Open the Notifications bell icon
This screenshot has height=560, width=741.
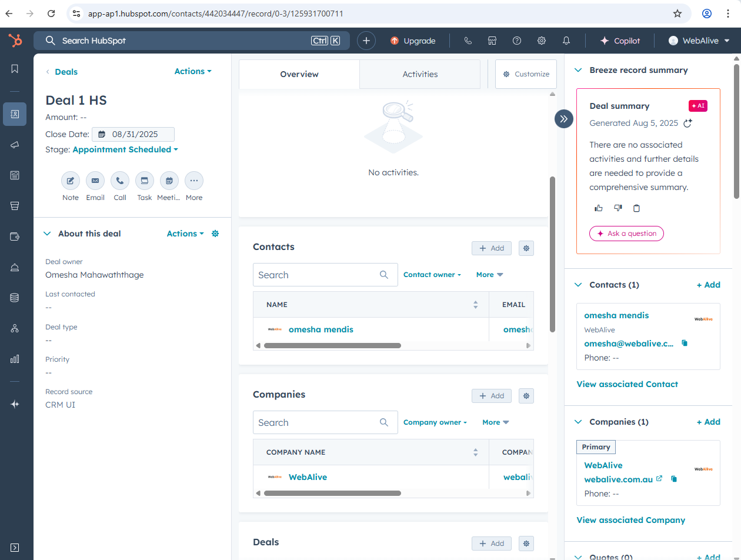pyautogui.click(x=566, y=41)
